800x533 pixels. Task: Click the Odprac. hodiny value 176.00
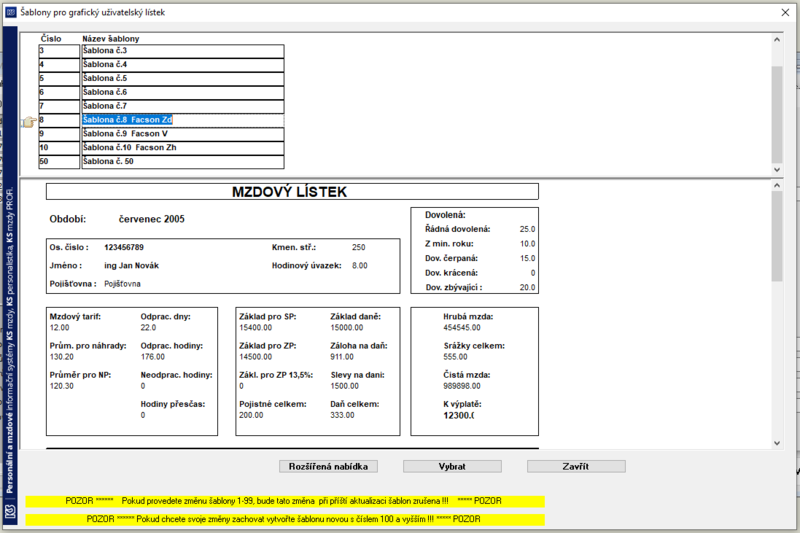coord(153,357)
